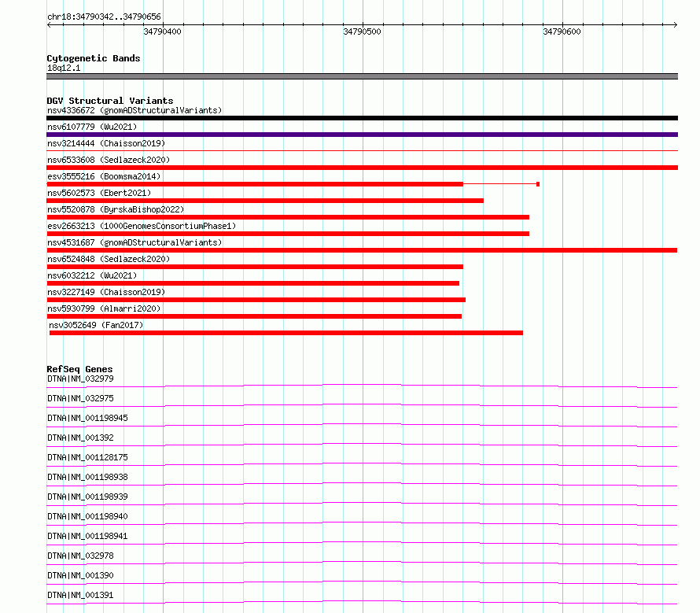The image size is (700, 613).
Task: Click the black nsv4336672 variant bar
Action: pyautogui.click(x=362, y=118)
